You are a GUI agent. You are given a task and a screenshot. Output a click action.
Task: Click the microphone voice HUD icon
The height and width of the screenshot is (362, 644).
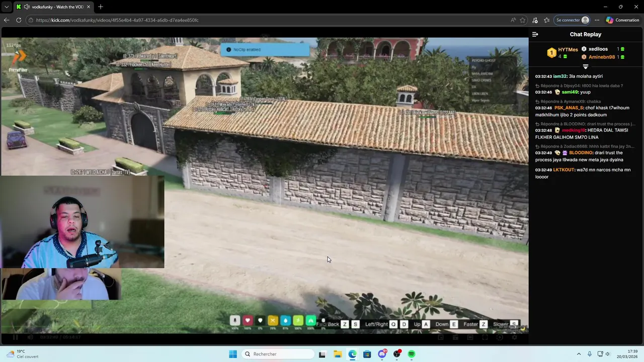coord(235,320)
